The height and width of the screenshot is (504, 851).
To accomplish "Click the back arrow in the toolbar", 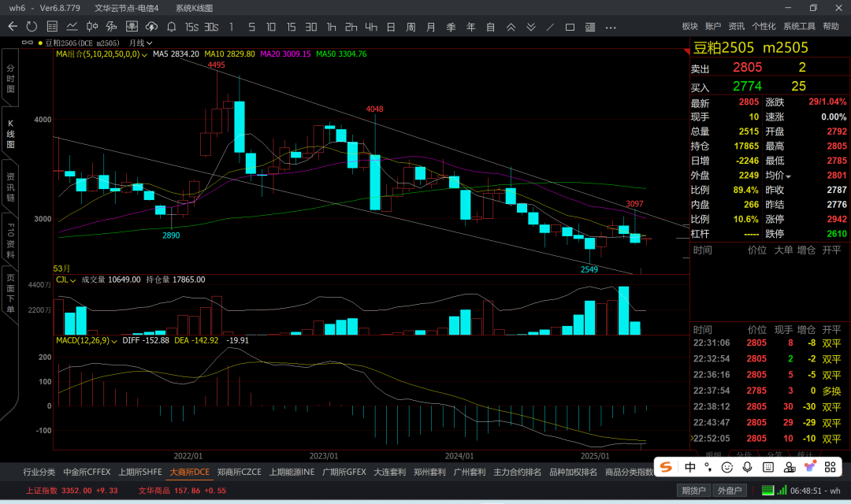I will coord(12,27).
